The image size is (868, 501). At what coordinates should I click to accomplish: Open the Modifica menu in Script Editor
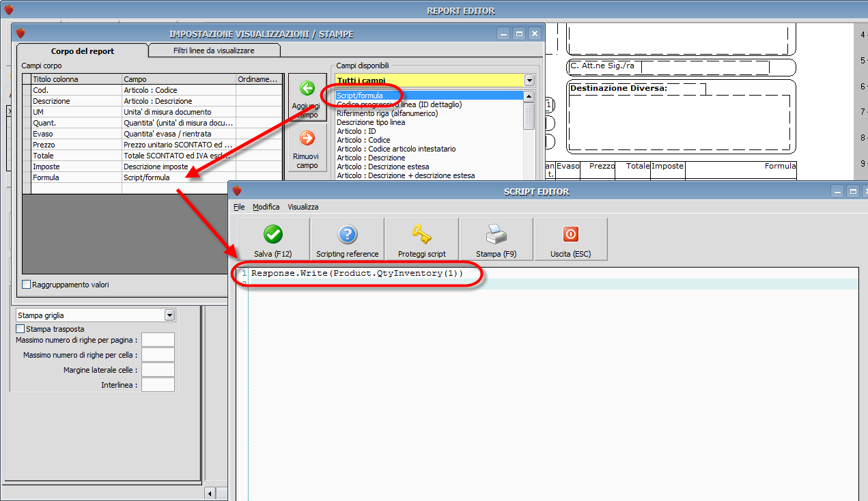coord(266,207)
